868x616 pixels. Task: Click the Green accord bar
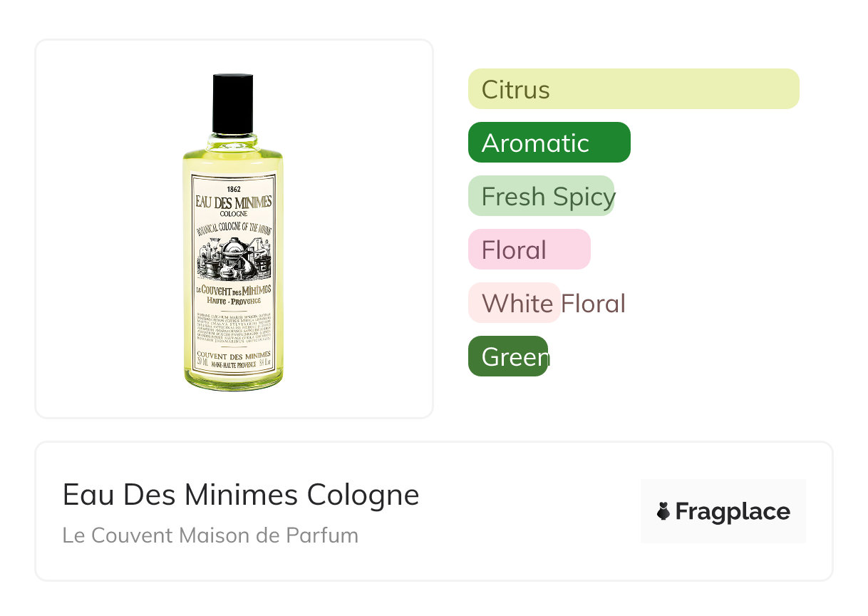pos(507,356)
